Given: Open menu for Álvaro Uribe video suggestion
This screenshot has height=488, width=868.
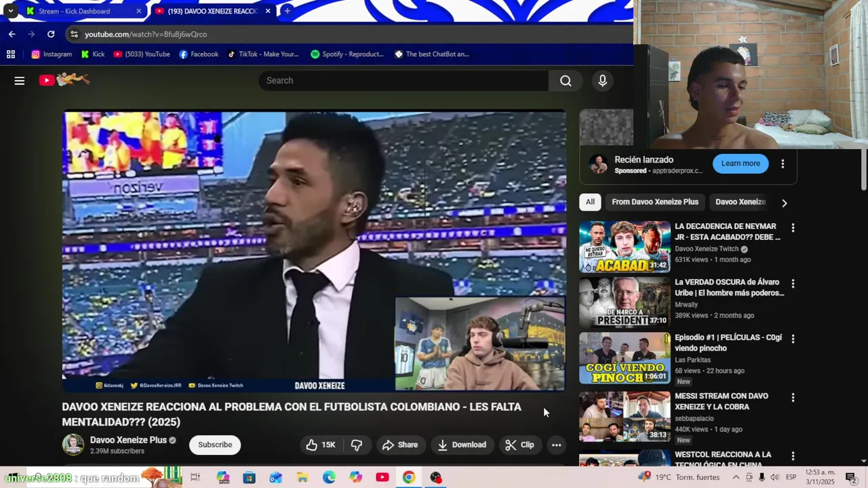Looking at the screenshot, I should point(793,283).
